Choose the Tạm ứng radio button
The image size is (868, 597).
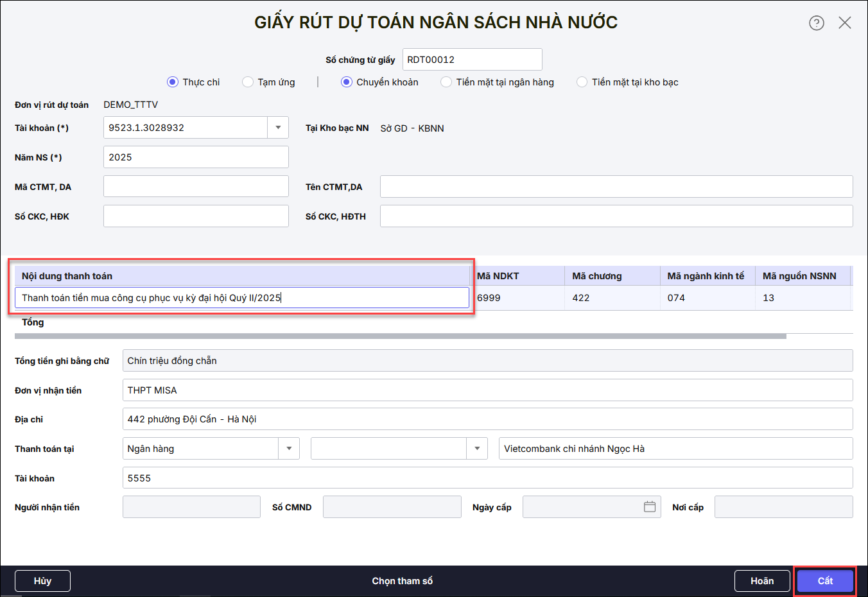click(248, 82)
